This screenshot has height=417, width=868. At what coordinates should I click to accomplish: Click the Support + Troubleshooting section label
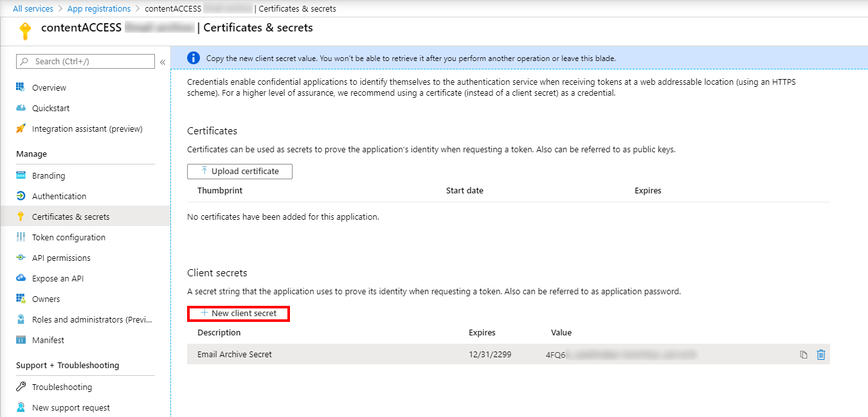click(x=68, y=366)
